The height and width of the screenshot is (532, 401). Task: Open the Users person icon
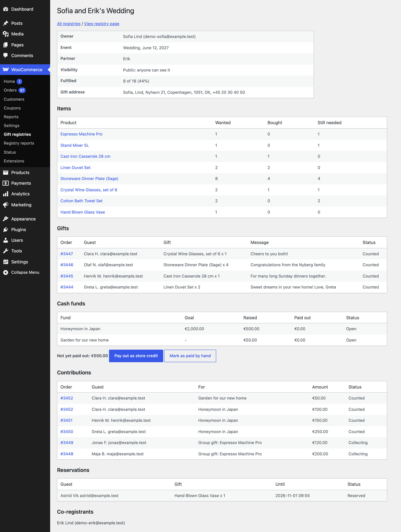(6, 240)
